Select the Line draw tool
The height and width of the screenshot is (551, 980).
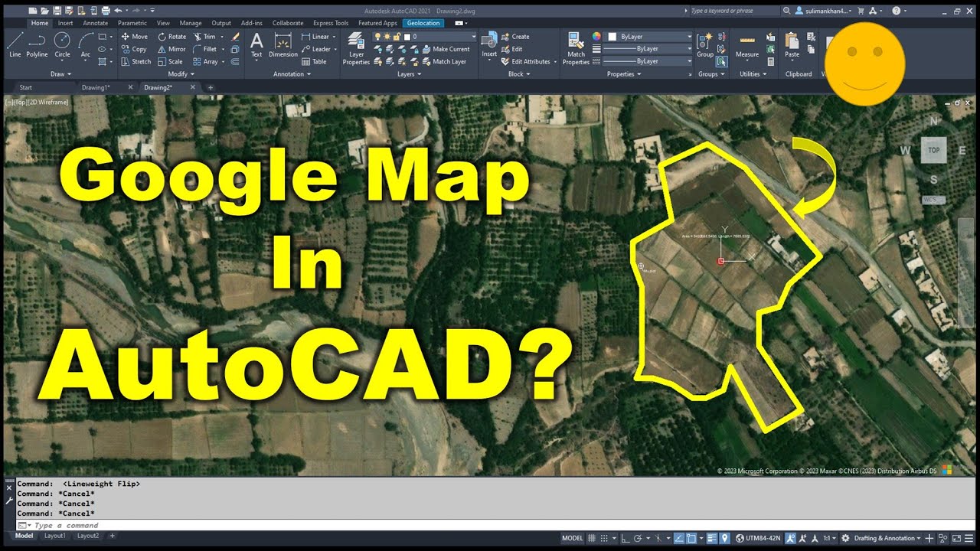[15, 45]
